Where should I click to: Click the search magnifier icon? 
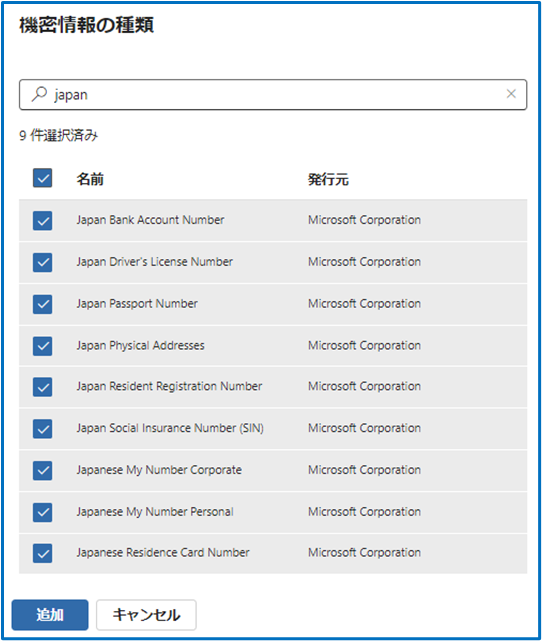39,94
